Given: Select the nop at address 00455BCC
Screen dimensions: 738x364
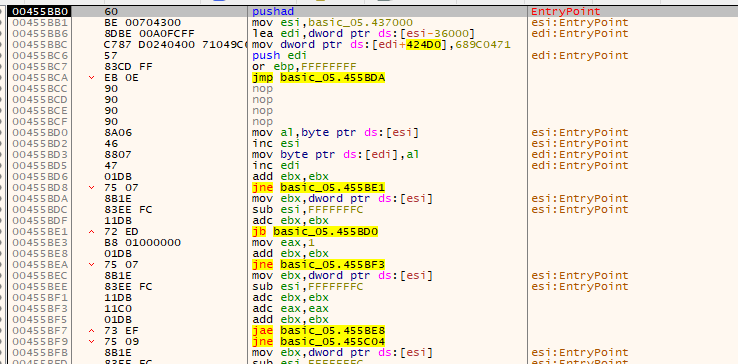Looking at the screenshot, I should tap(262, 89).
